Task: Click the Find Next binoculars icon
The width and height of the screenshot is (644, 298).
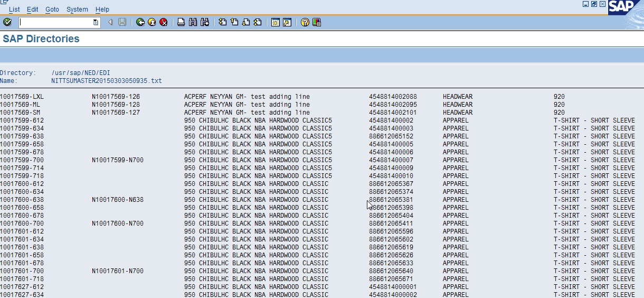Action: tap(204, 22)
